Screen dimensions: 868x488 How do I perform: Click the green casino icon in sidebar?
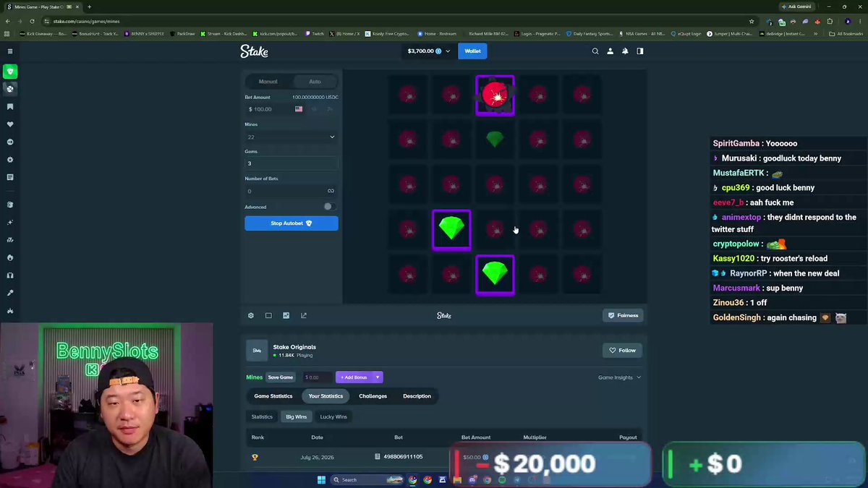10,72
